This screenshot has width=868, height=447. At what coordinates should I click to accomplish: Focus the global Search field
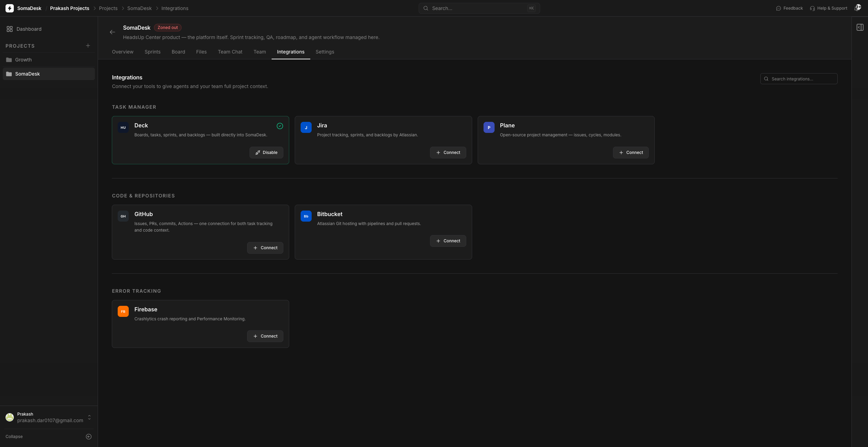tap(479, 8)
